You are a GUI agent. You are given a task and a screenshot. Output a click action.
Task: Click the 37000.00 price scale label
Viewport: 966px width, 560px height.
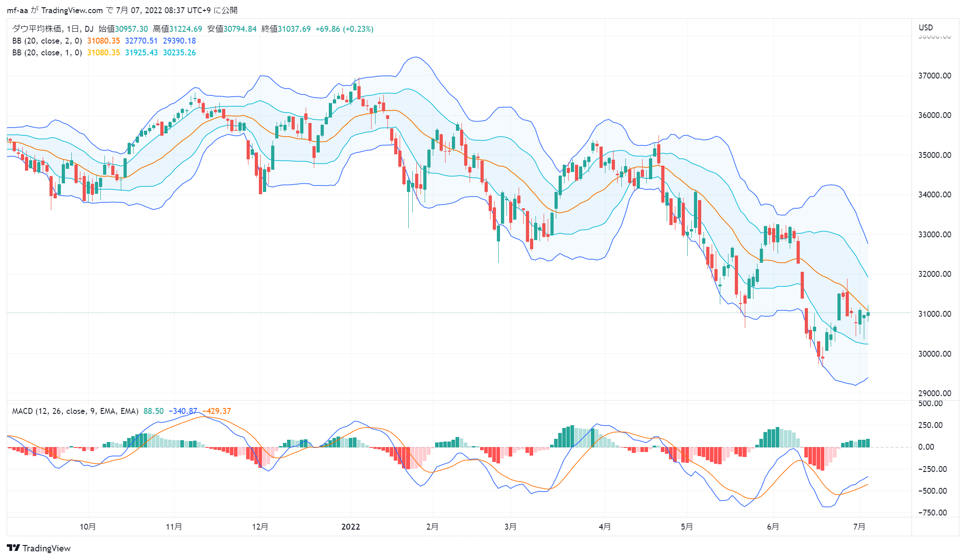click(935, 75)
